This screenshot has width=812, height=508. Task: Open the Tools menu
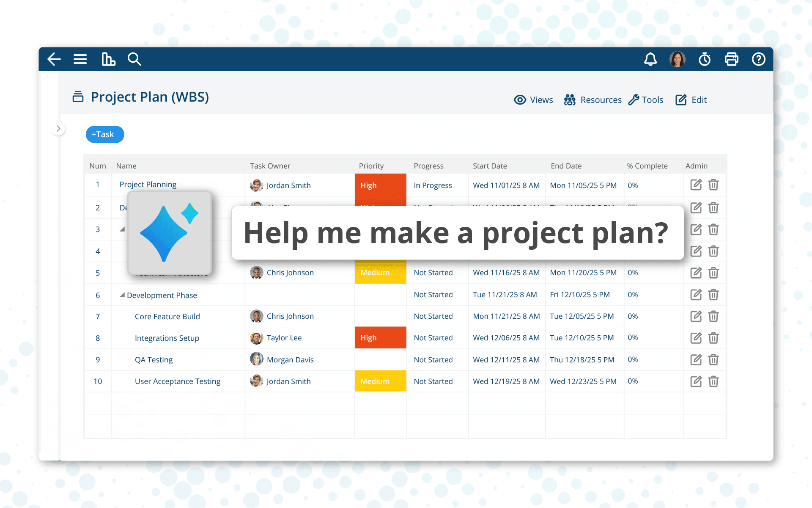646,100
